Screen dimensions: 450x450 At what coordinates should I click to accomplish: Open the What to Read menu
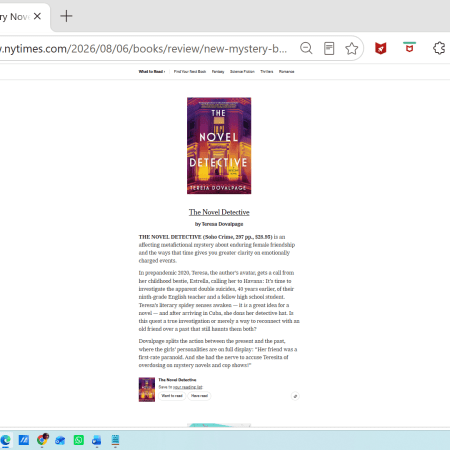[x=152, y=71]
